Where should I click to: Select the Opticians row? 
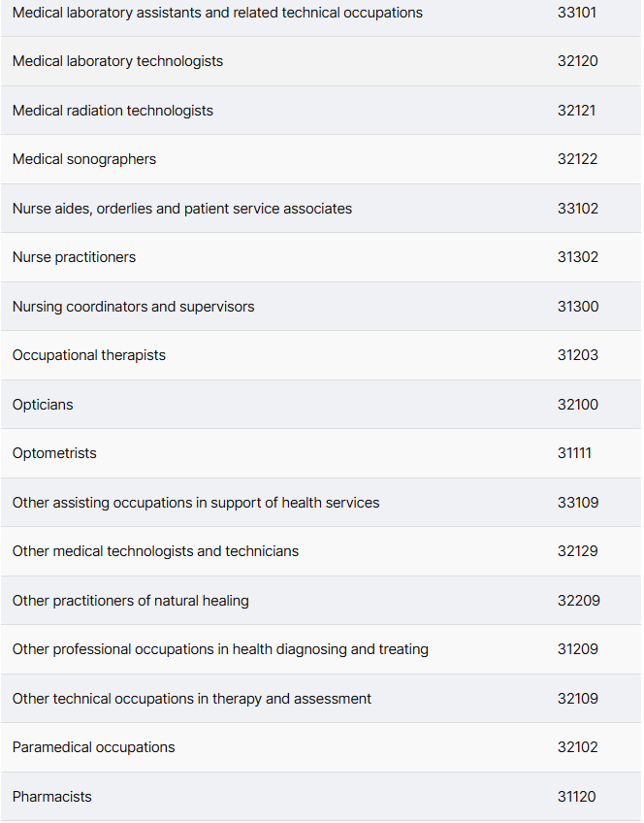point(321,404)
